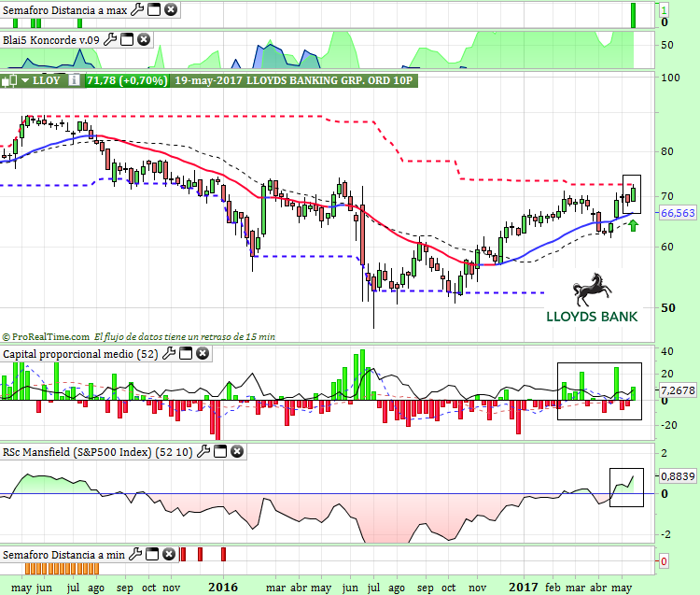Click the LLOY ticker label
The image size is (700, 595).
point(47,80)
